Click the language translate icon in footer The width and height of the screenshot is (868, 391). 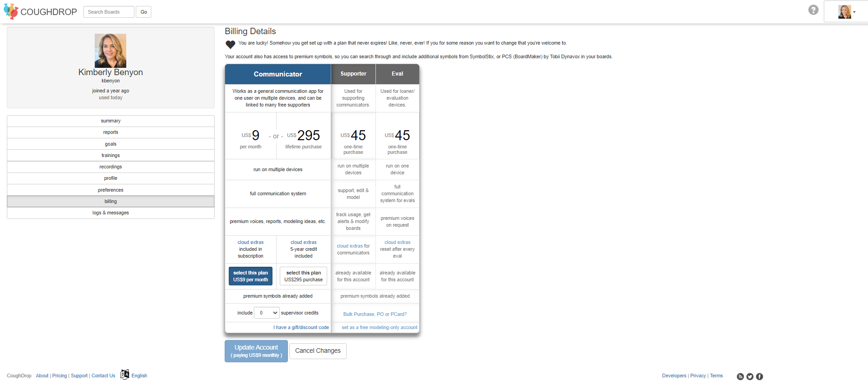125,374
